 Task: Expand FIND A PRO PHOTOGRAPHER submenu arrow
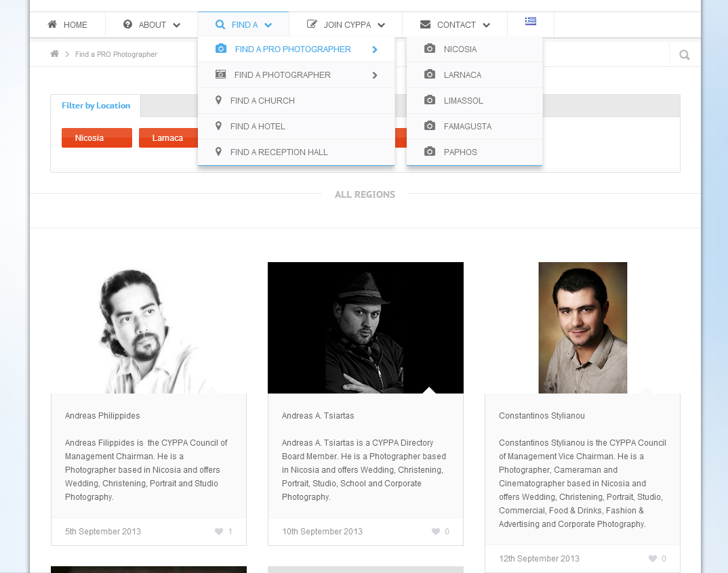374,49
